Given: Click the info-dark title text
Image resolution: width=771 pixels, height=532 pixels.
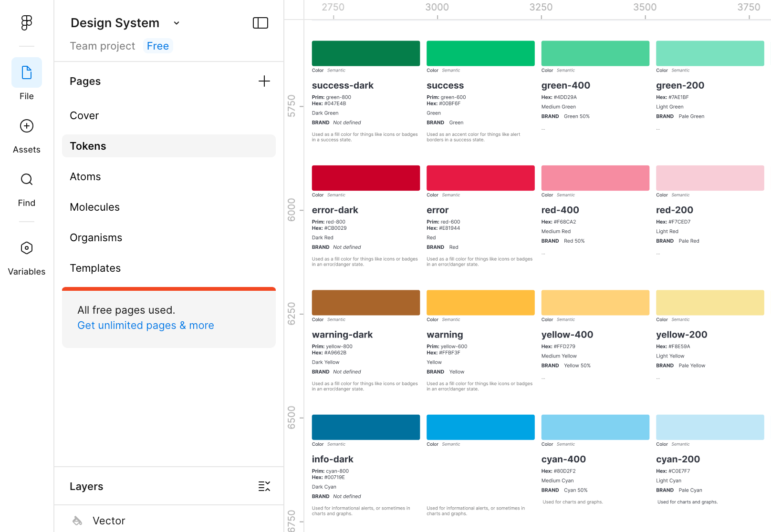Looking at the screenshot, I should [333, 459].
